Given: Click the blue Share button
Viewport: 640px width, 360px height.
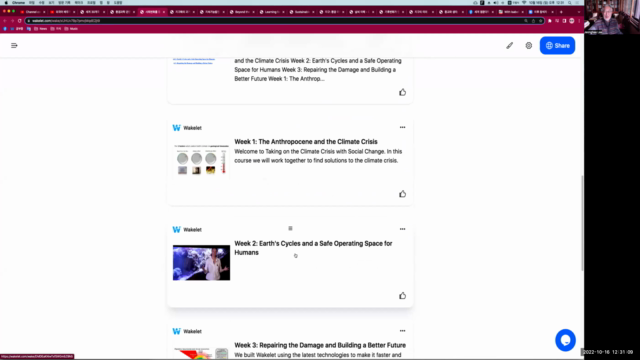Looking at the screenshot, I should point(557,45).
